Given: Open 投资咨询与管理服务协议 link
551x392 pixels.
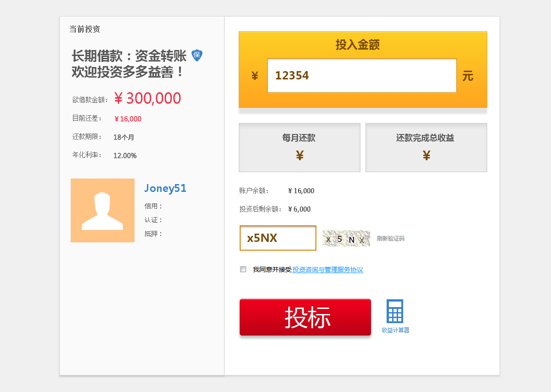Looking at the screenshot, I should (328, 270).
